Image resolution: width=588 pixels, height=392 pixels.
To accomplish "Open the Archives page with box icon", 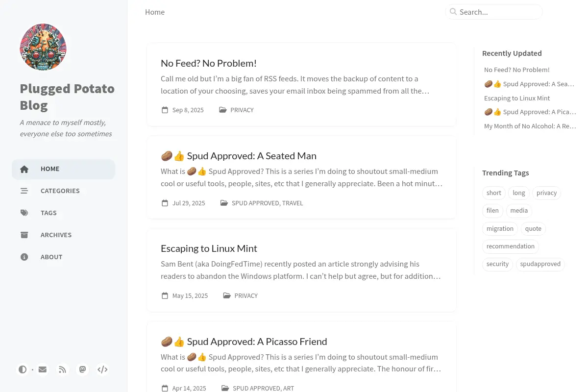I will coord(64,235).
